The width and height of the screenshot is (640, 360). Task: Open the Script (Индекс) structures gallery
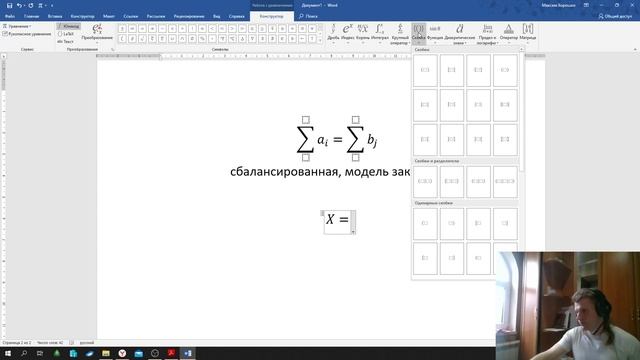point(347,33)
